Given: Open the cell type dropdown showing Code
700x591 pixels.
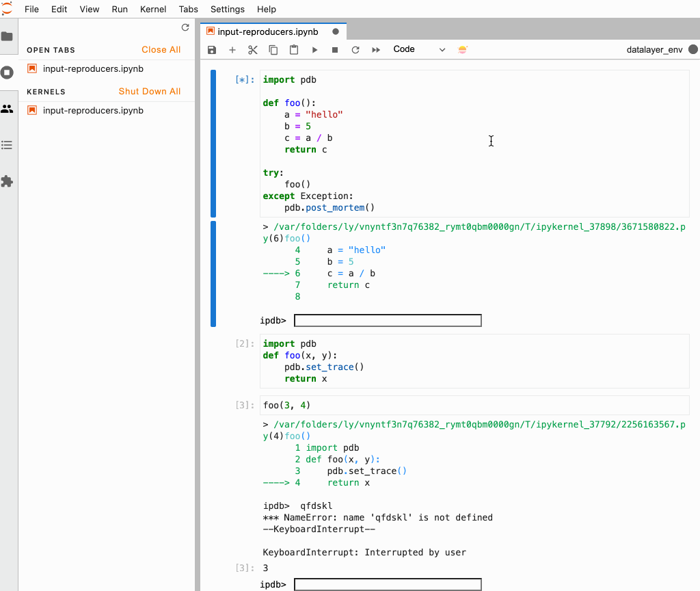Looking at the screenshot, I should 417,49.
